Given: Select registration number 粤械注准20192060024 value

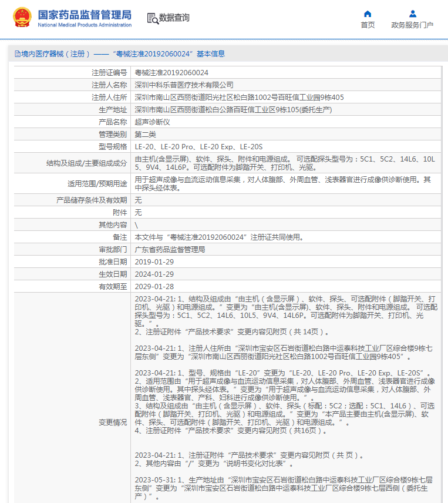Looking at the screenshot, I should click(171, 73).
